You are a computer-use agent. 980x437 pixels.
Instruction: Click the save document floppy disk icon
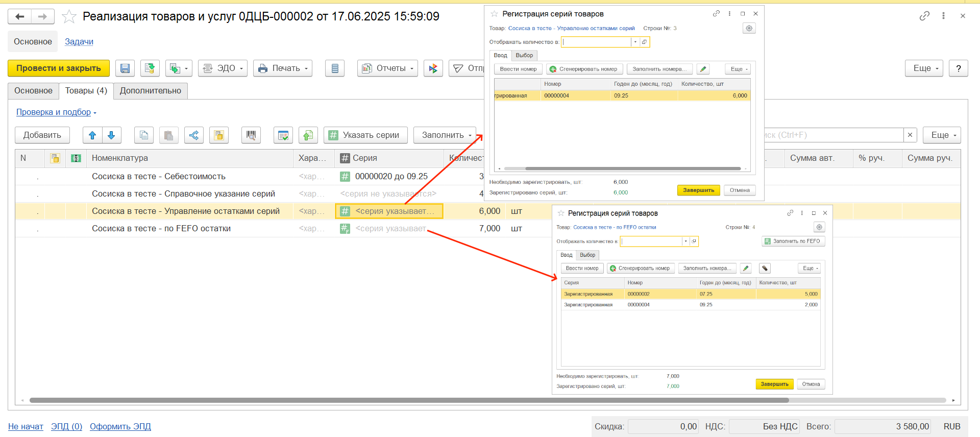point(125,68)
